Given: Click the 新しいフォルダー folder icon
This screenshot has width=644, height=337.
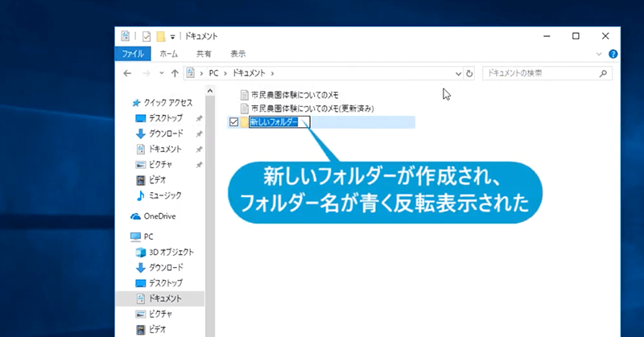Looking at the screenshot, I should pyautogui.click(x=245, y=122).
